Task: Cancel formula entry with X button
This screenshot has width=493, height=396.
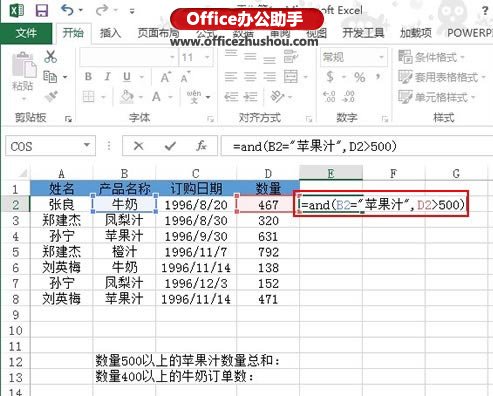Action: (x=138, y=146)
